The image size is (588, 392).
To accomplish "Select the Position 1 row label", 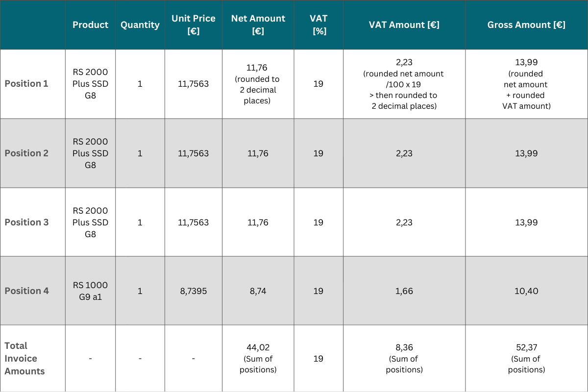I will point(26,84).
